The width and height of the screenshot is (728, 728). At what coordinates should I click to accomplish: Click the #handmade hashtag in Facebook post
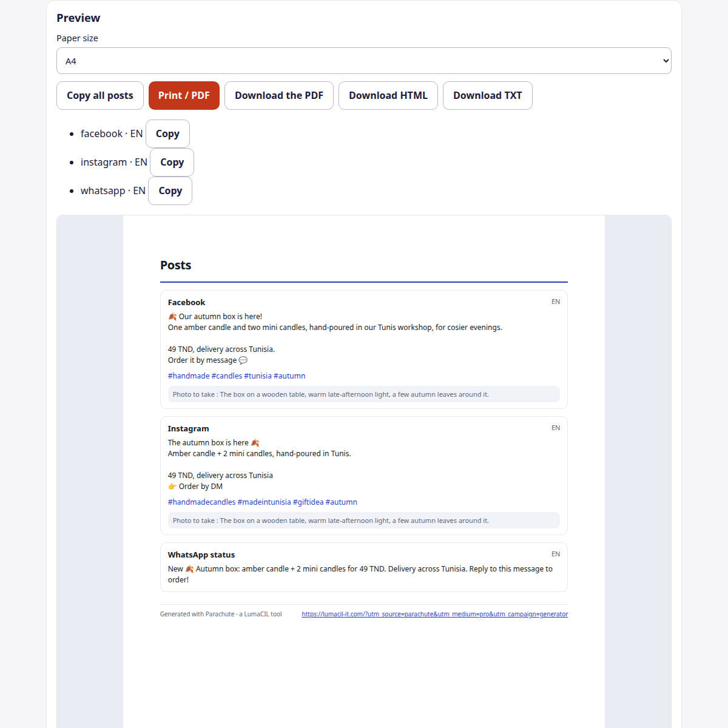tap(189, 376)
